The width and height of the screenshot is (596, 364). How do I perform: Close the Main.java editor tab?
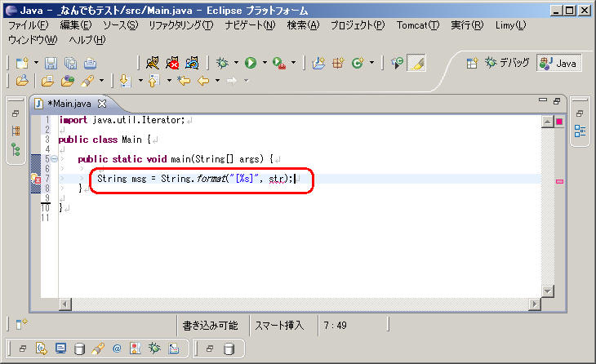(102, 104)
